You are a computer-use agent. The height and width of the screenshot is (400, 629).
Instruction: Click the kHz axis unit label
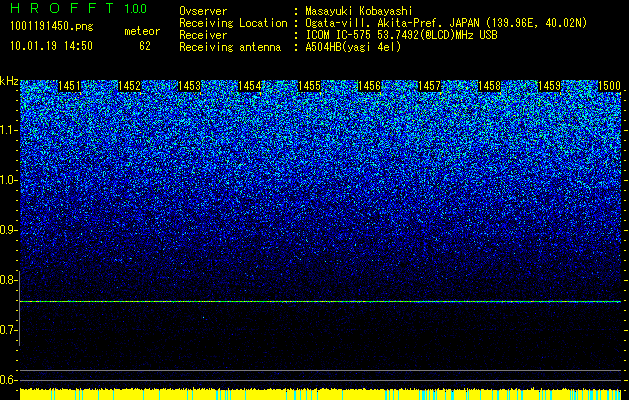point(9,81)
